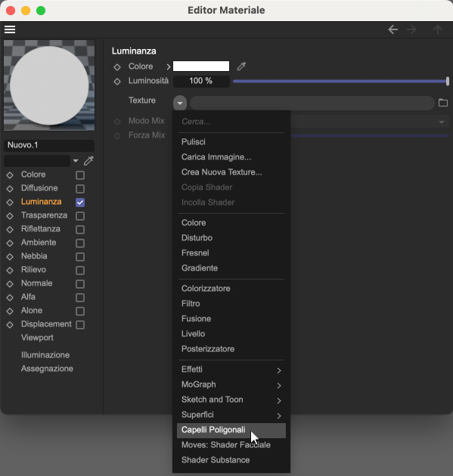The width and height of the screenshot is (453, 476).
Task: Click the keyframe diamond next to Luminosità
Action: tap(117, 82)
